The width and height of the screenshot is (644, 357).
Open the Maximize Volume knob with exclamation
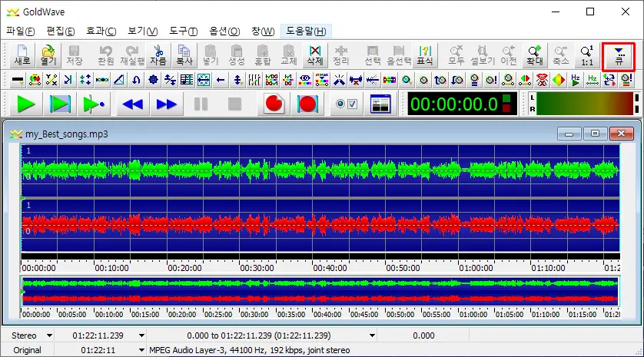point(491,80)
